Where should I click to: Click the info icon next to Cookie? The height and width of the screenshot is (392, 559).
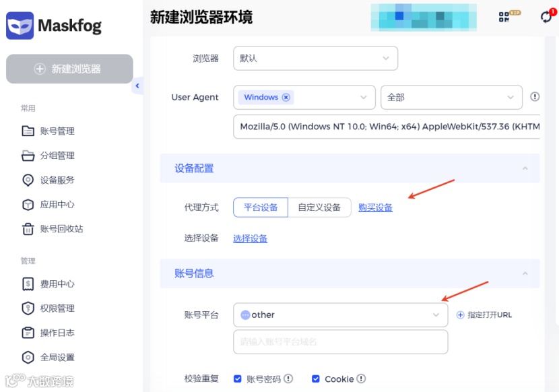[x=361, y=379]
